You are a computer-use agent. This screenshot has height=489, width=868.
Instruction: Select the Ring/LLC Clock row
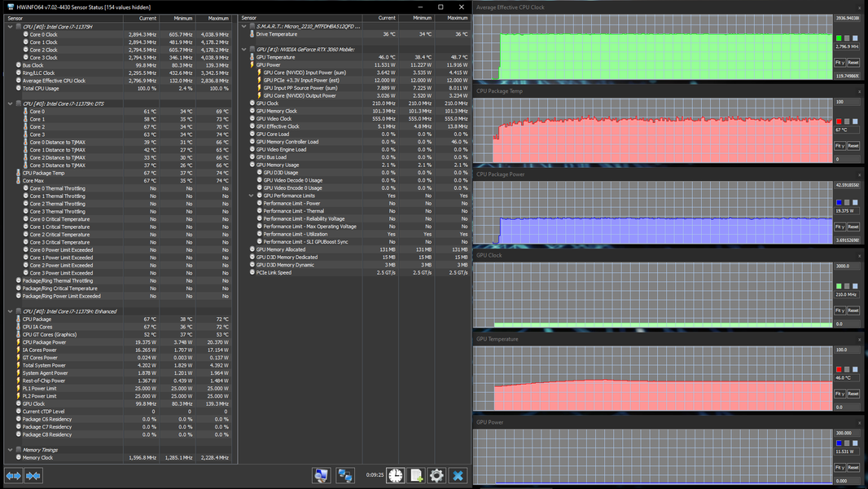pyautogui.click(x=119, y=73)
